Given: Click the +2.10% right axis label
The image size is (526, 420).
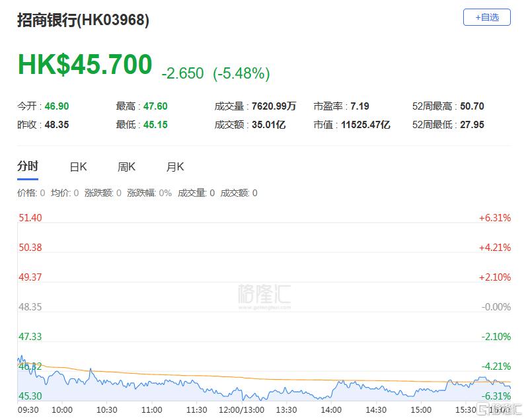Looking at the screenshot, I should tap(495, 277).
